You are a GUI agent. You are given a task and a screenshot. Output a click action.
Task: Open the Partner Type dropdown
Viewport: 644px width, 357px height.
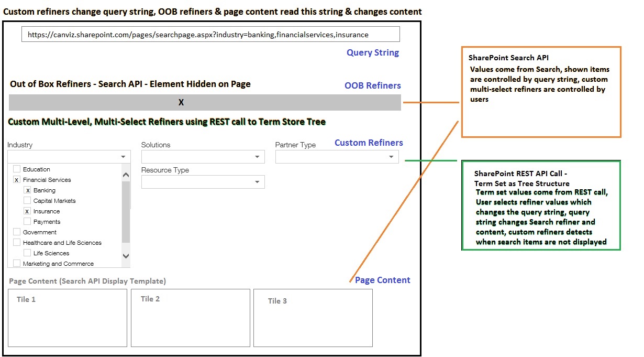390,156
